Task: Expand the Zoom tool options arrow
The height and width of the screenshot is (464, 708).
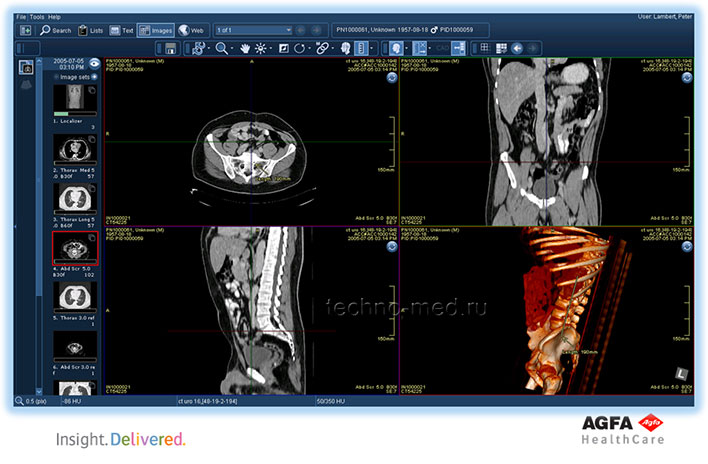Action: click(x=231, y=48)
